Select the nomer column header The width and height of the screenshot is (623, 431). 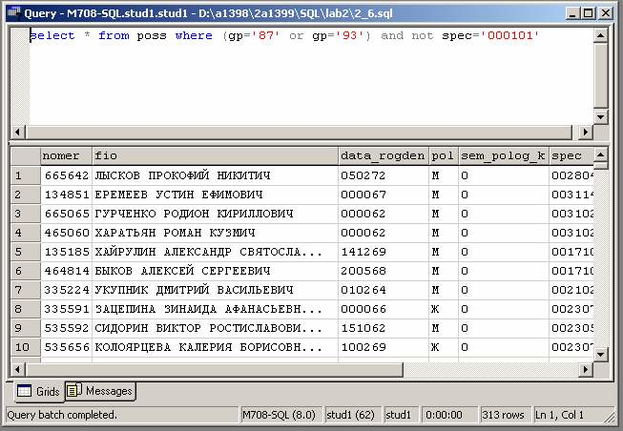tap(65, 156)
